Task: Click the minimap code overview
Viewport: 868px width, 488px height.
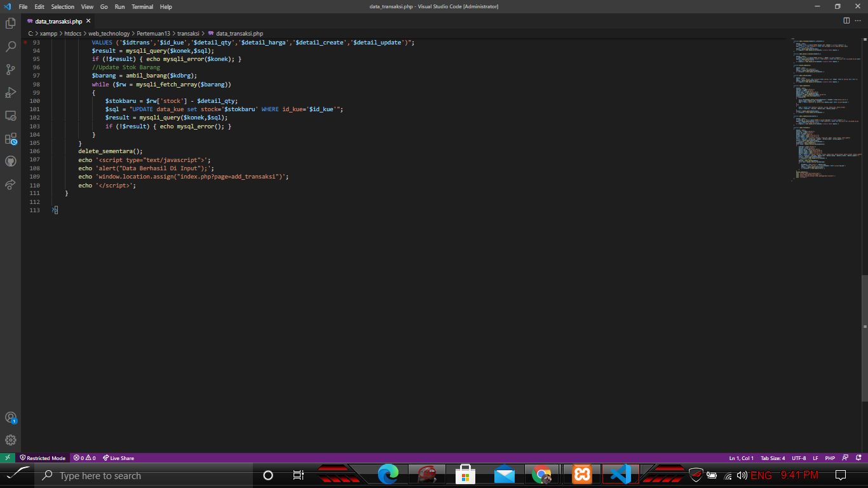Action: tap(826, 108)
